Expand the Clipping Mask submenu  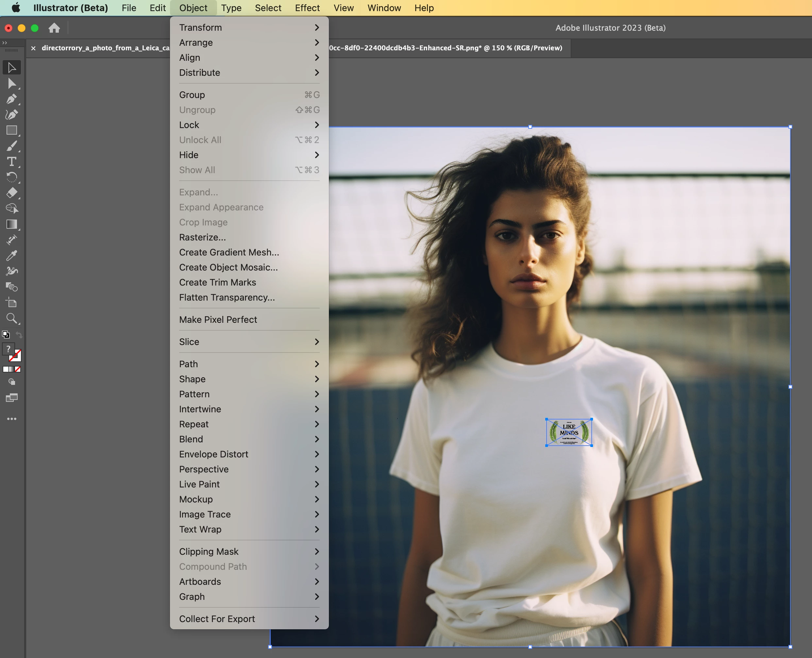(248, 551)
